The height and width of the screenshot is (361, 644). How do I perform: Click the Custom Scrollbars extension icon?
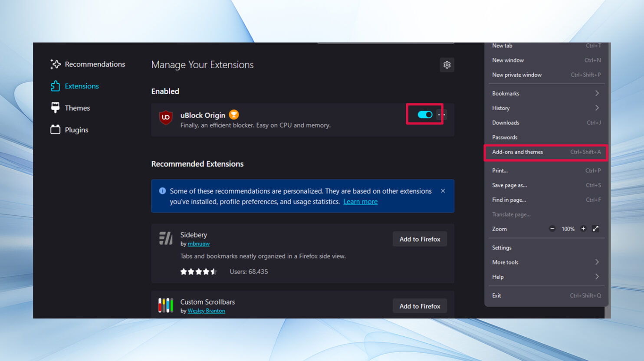tap(166, 305)
